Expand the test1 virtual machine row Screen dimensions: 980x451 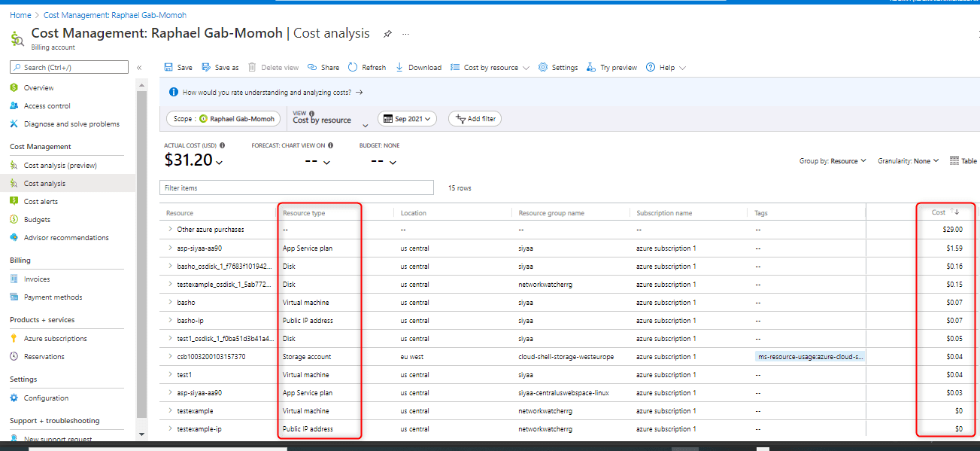171,374
